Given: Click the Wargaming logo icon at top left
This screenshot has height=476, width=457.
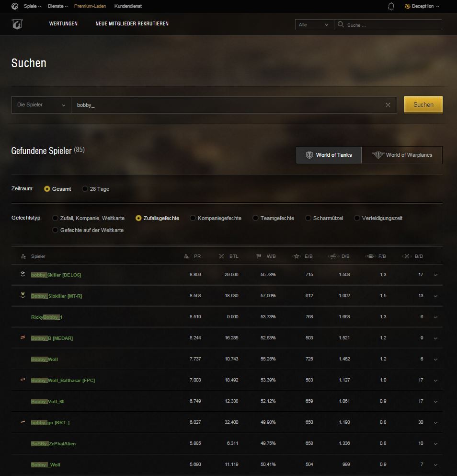Looking at the screenshot, I should tap(15, 6).
